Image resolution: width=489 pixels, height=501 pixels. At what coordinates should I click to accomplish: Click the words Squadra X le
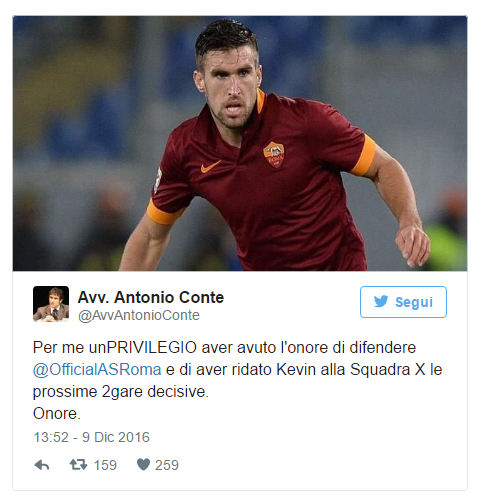396,369
